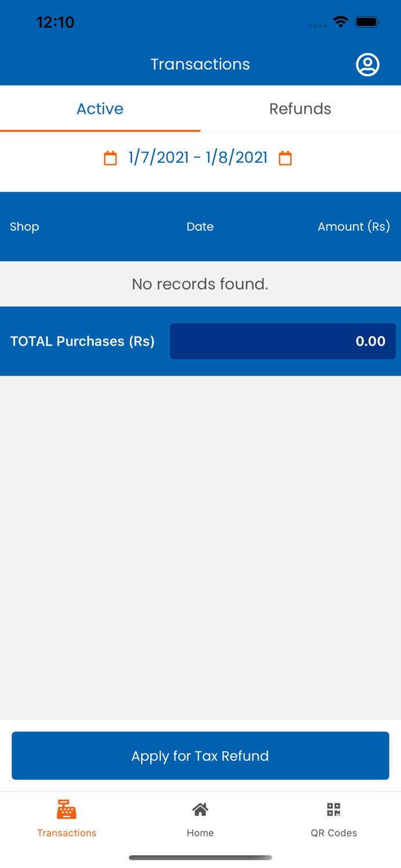This screenshot has height=868, width=401.
Task: Open the QR Codes icon
Action: click(x=333, y=809)
